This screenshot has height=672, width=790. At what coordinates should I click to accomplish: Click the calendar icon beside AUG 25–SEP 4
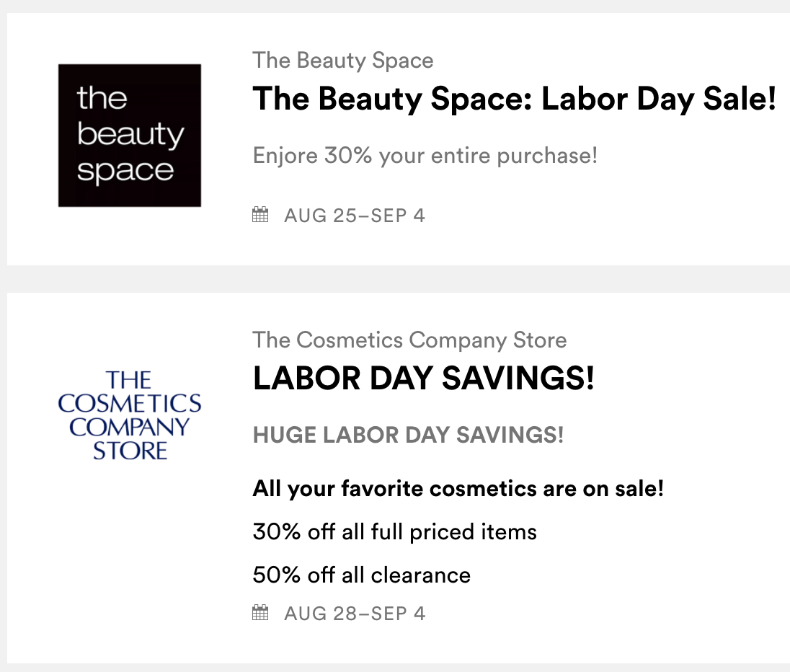(260, 214)
